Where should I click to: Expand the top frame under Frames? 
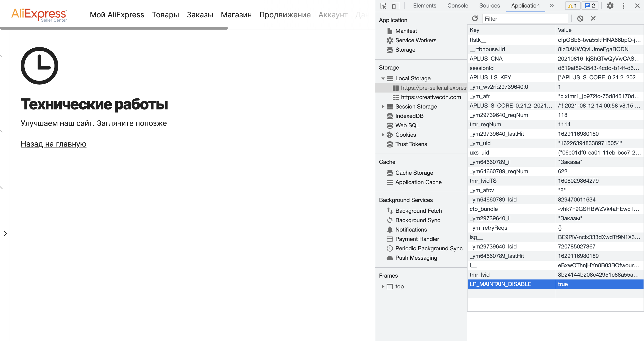tap(383, 287)
